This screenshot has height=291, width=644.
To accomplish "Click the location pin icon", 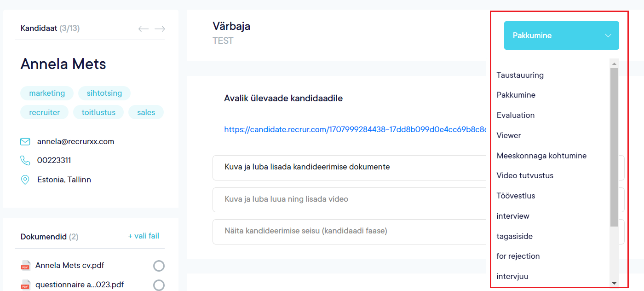I will (x=25, y=180).
